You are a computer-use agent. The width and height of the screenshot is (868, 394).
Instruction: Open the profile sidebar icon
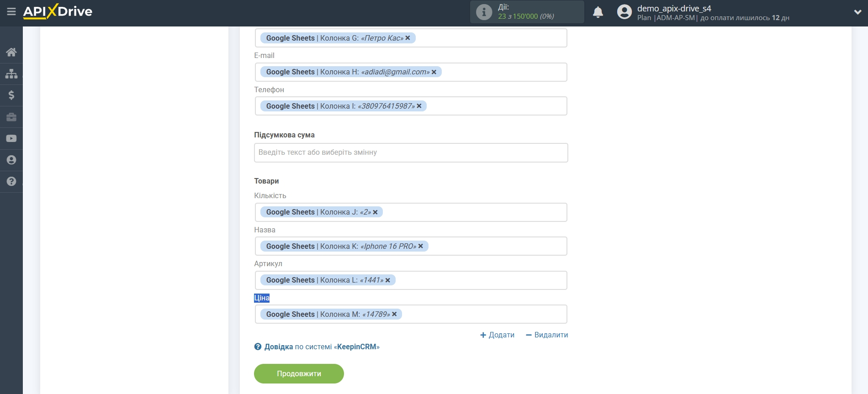pos(11,160)
